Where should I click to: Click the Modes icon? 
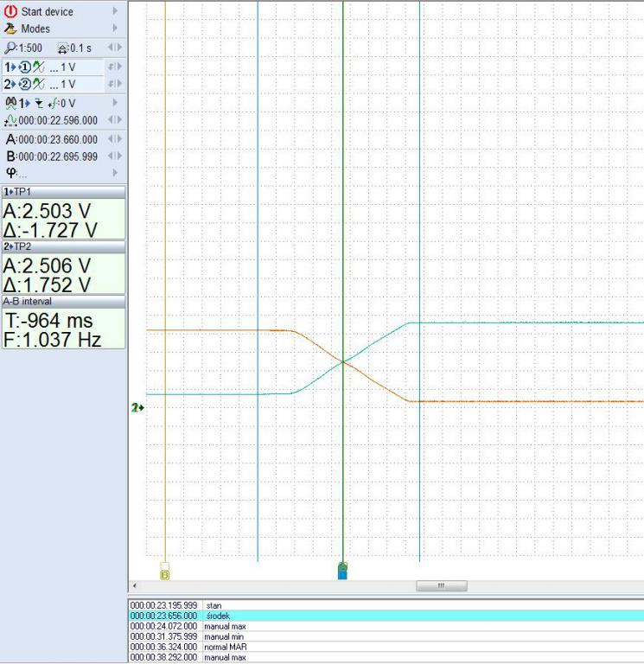[x=11, y=29]
